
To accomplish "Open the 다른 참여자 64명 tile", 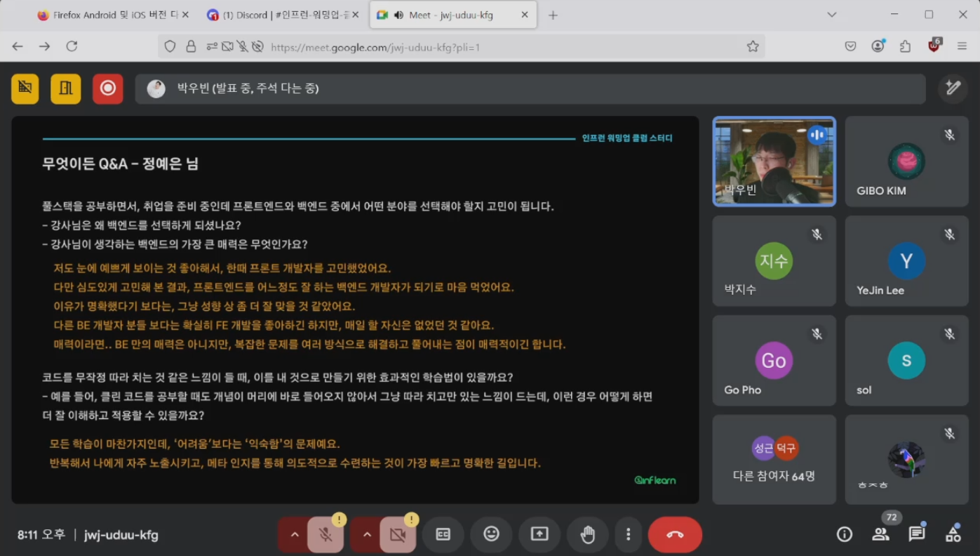I will (x=774, y=460).
